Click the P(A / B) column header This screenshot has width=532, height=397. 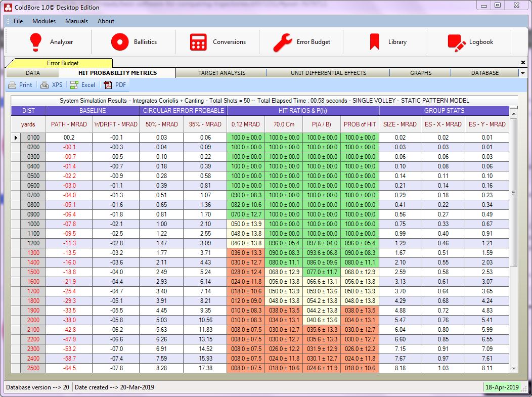coord(322,124)
